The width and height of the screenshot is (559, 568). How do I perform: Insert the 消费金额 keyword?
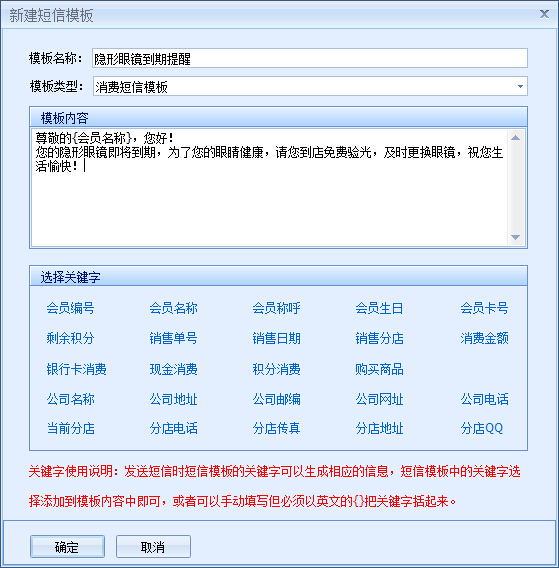484,338
